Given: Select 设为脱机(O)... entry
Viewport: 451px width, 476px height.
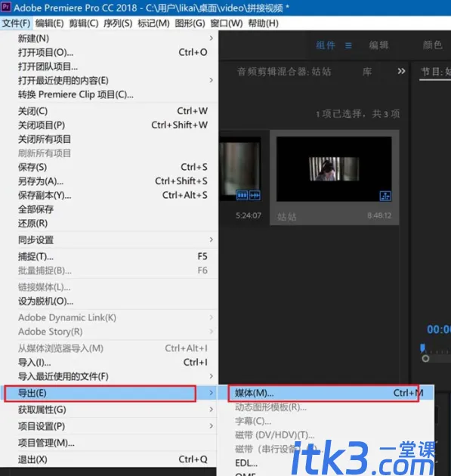Looking at the screenshot, I should point(110,301).
